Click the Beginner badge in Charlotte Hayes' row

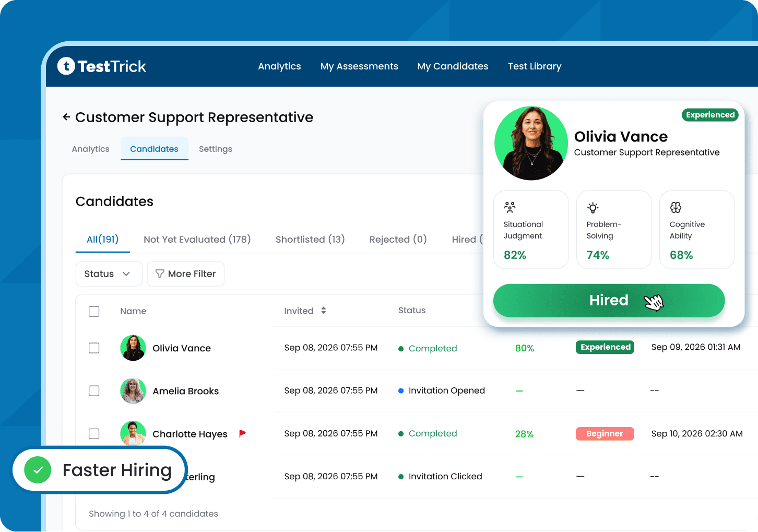(x=605, y=433)
